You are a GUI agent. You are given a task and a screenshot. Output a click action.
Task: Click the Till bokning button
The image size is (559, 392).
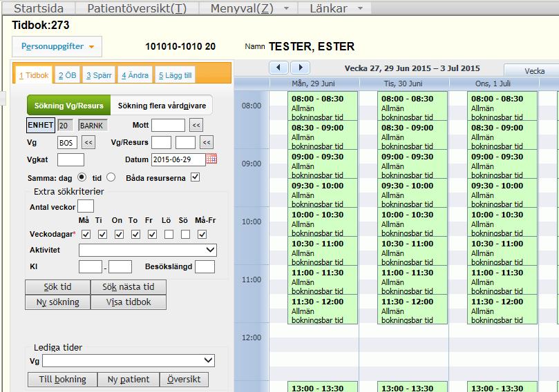tap(62, 379)
